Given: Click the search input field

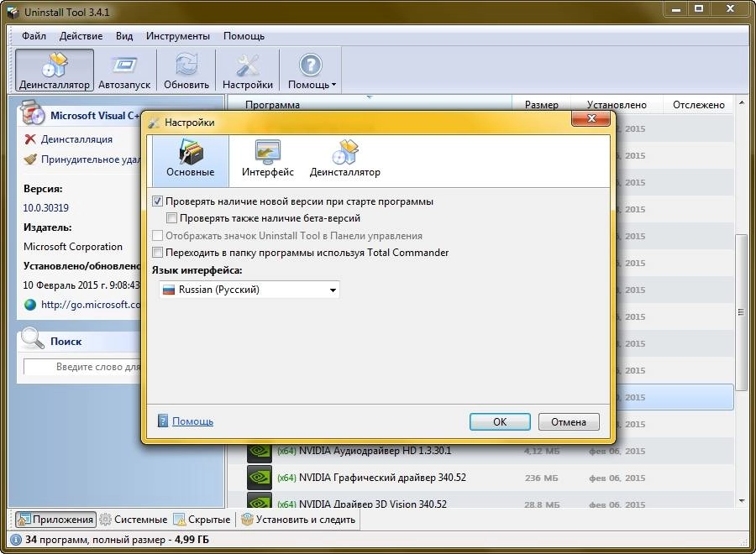Looking at the screenshot, I should [82, 367].
